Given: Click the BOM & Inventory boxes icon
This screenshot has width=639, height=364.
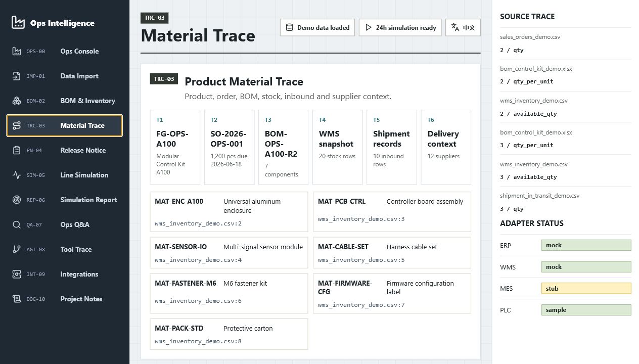Looking at the screenshot, I should tap(17, 101).
